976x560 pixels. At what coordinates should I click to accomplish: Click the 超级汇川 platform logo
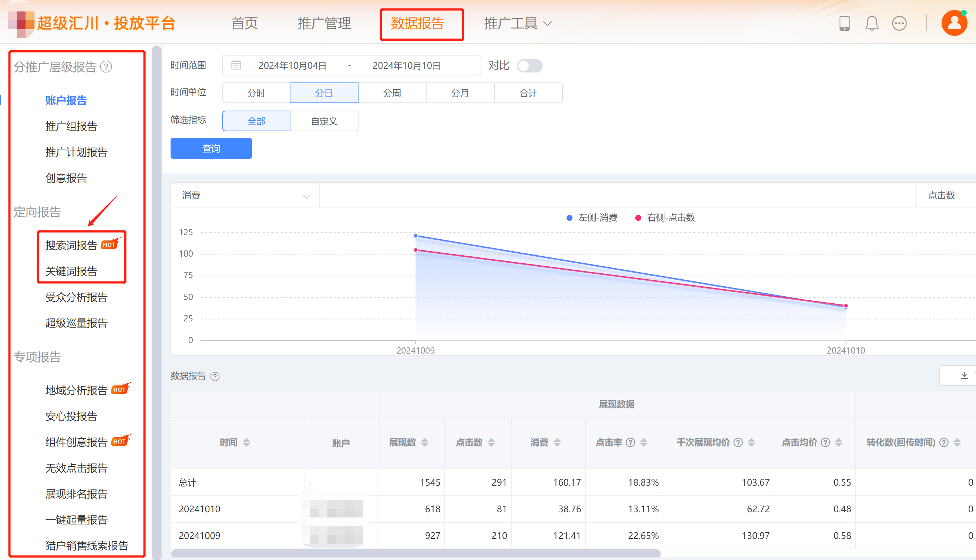coord(91,23)
